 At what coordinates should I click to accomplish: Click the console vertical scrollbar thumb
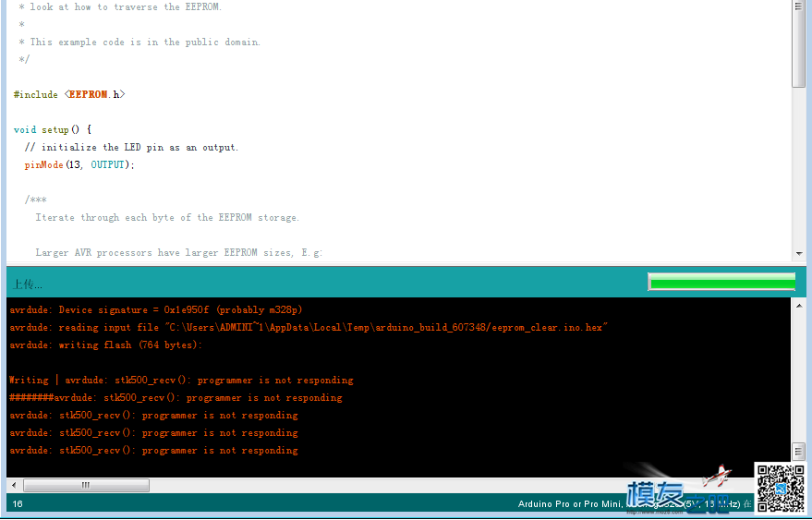point(799,452)
